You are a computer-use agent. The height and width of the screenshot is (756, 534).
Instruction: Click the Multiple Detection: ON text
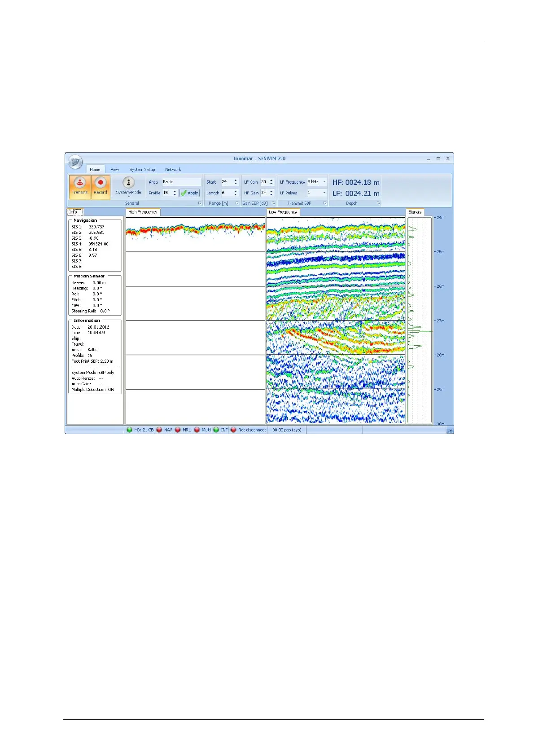92,390
